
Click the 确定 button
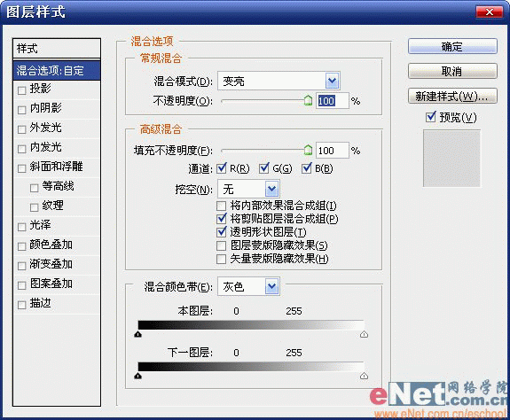click(x=452, y=46)
